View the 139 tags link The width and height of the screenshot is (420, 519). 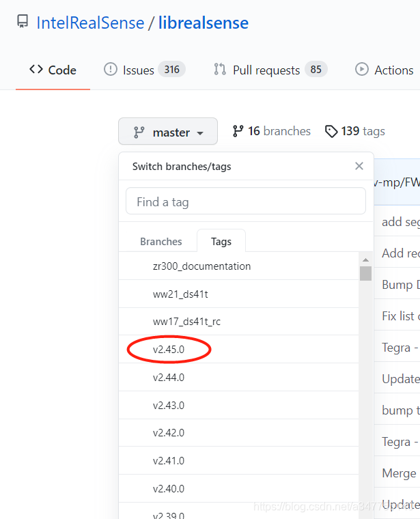pos(355,131)
